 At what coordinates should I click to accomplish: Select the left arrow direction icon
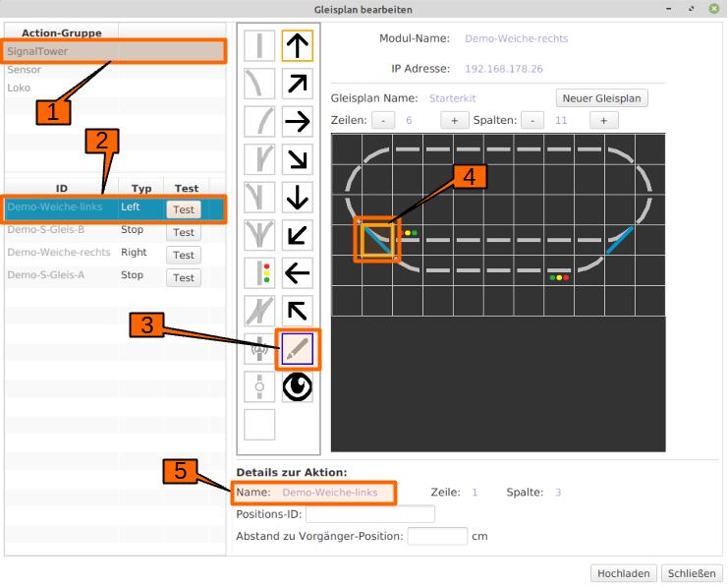click(298, 272)
